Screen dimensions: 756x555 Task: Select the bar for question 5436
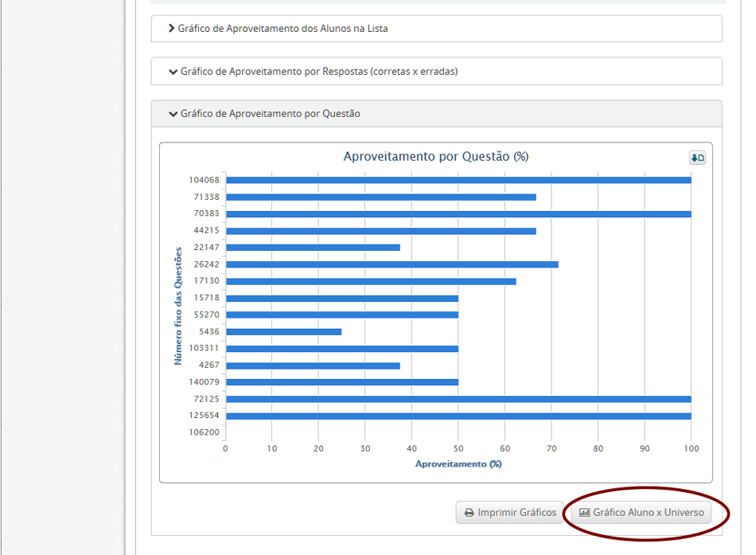tap(283, 331)
